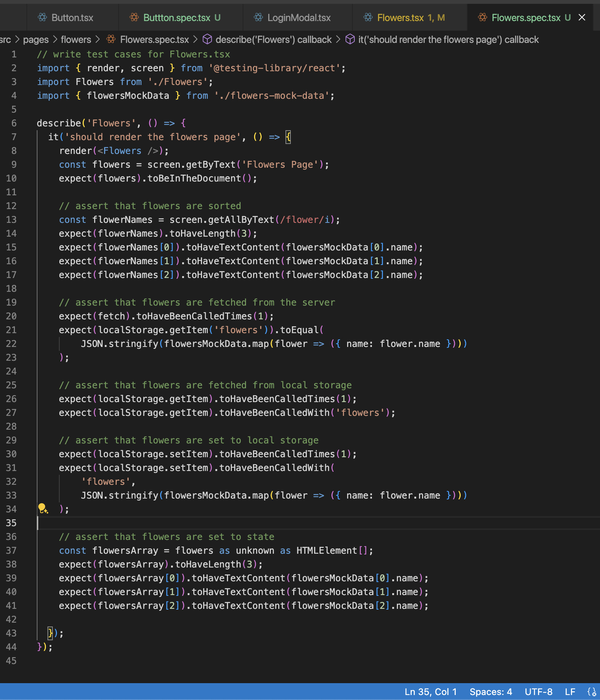
Task: Click line number 35 in gutter
Action: pyautogui.click(x=11, y=523)
